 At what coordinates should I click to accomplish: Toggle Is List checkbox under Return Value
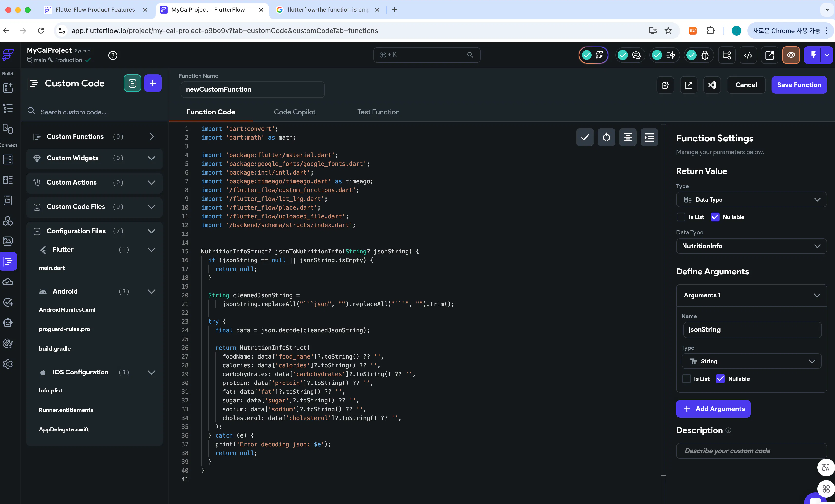[x=681, y=217]
